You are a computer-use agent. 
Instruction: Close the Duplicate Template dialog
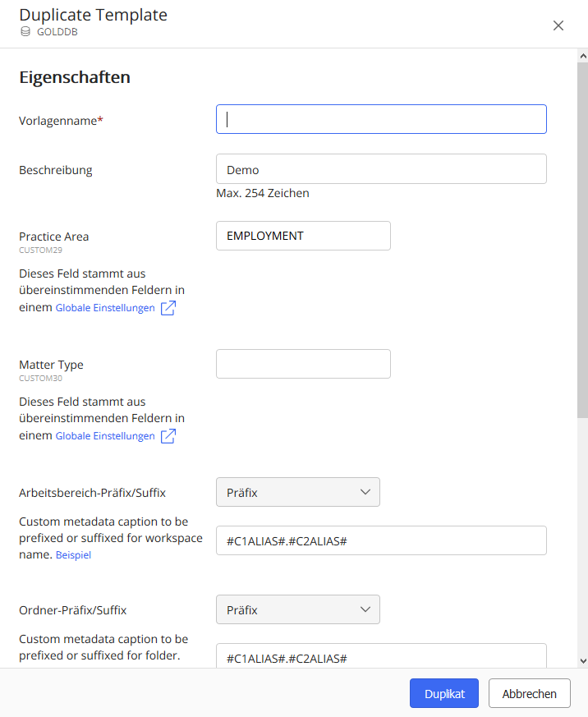[x=558, y=25]
